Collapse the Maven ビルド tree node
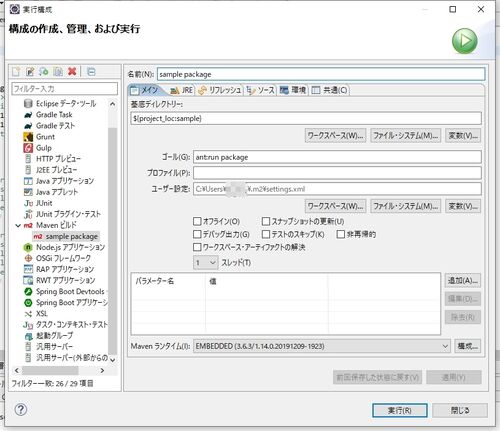This screenshot has width=500, height=431. (x=18, y=226)
